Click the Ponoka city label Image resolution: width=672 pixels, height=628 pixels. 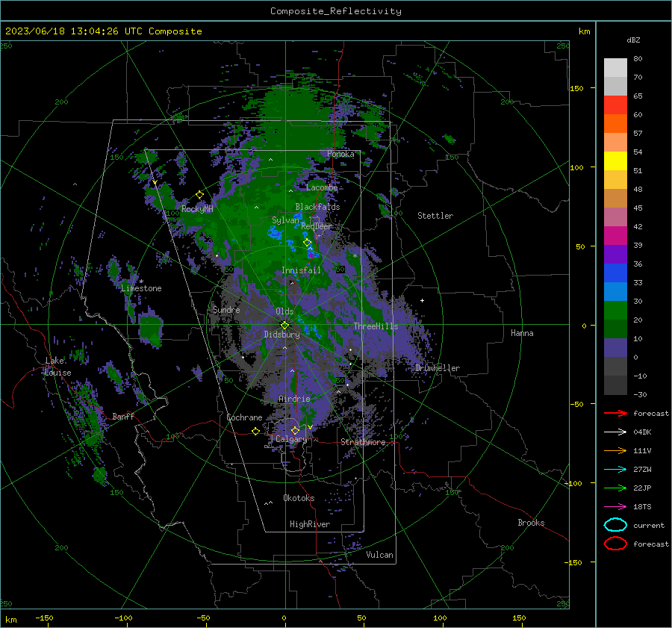(x=340, y=154)
